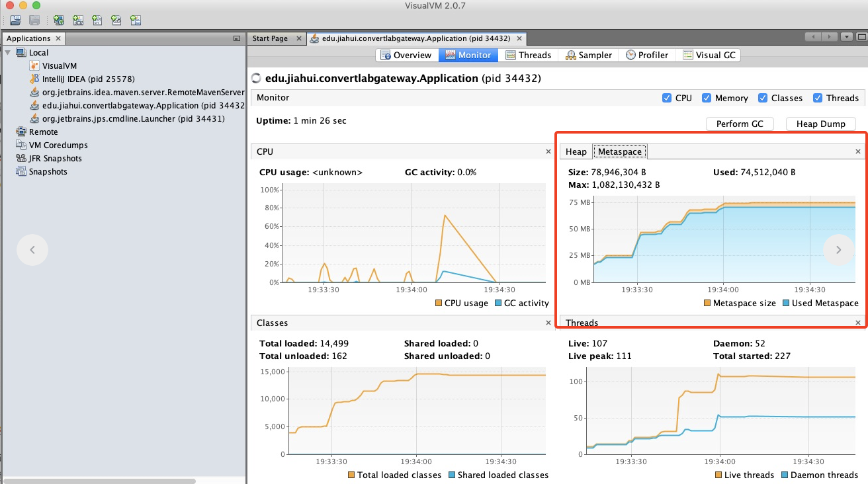The image size is (868, 484).
Task: Click the Add VM Coredump toolbar icon
Action: click(97, 20)
